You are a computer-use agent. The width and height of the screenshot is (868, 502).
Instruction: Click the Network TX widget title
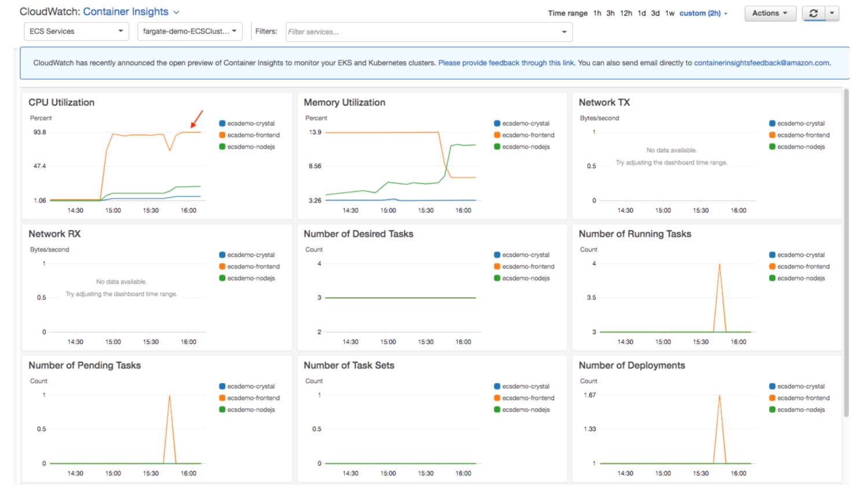(604, 102)
